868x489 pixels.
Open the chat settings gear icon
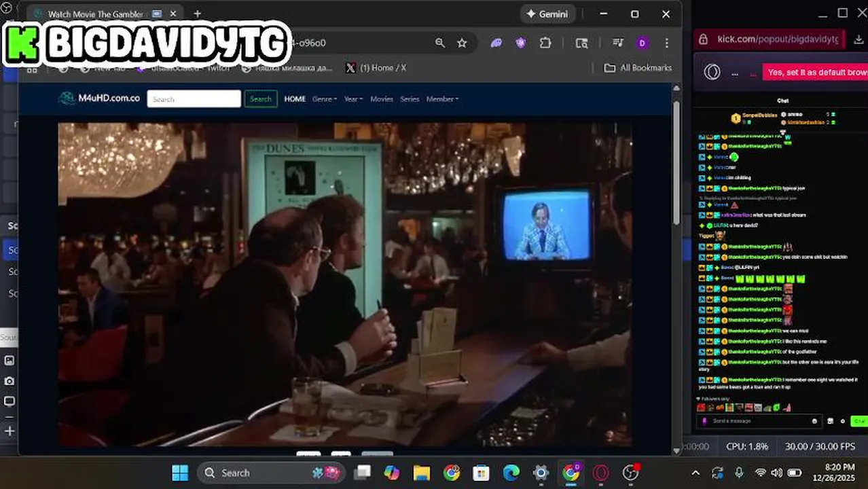coord(843,421)
